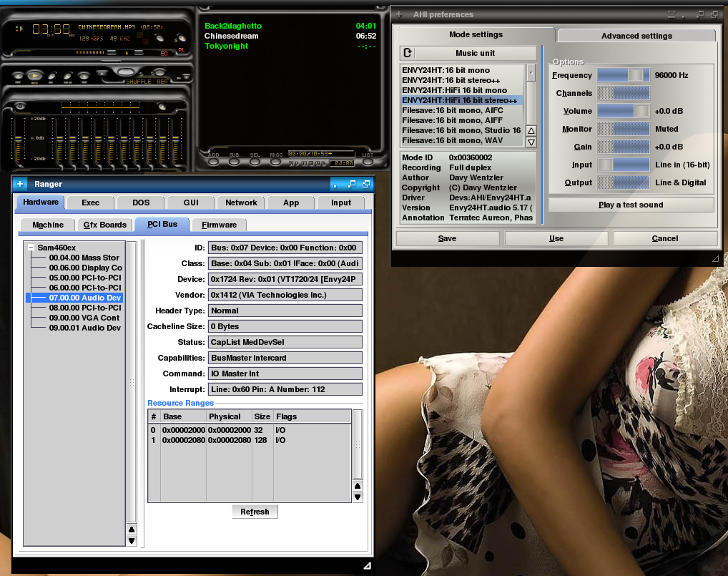Screen dimensions: 728x576
Task: Click the cycle icon beside Music unit
Action: 408,53
